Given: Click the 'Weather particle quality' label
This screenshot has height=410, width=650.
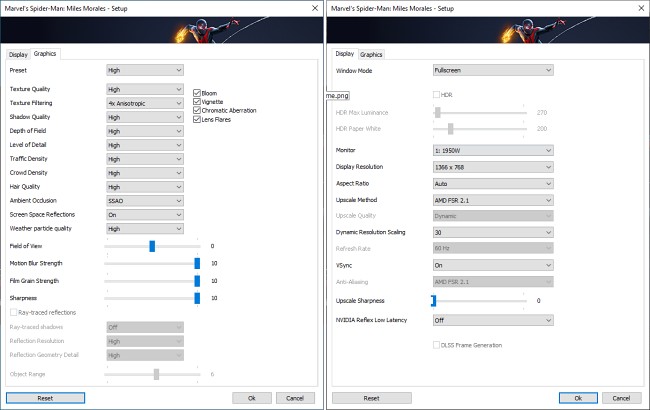Looking at the screenshot, I should (x=40, y=228).
